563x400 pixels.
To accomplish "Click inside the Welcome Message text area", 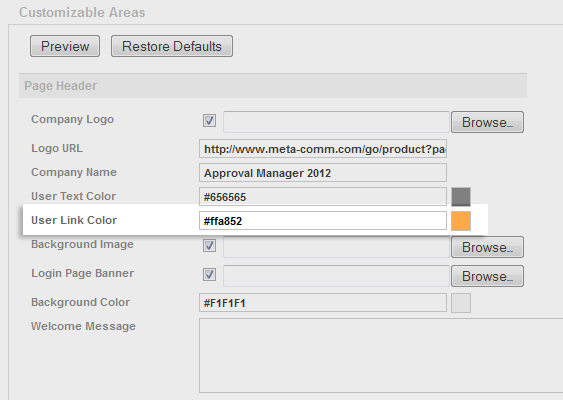I will (381, 355).
